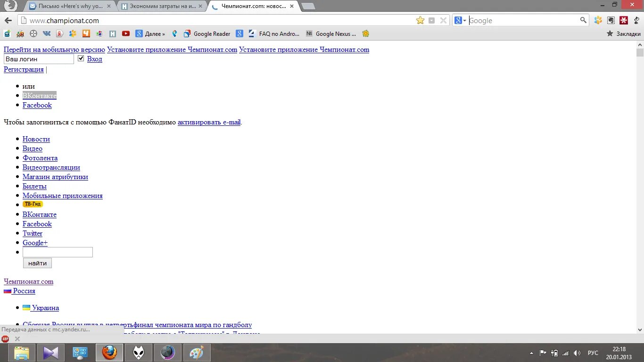Click the scrollbar down arrow
644x362 pixels.
[x=640, y=330]
